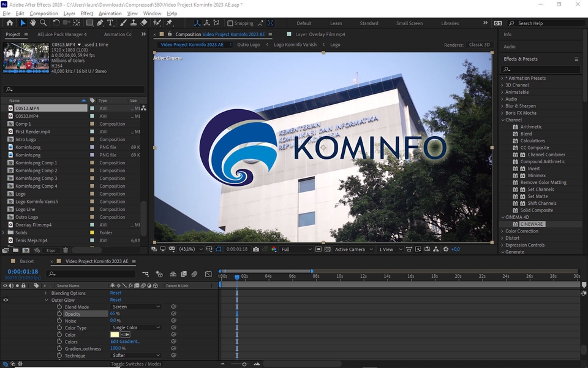
Task: Select the Clone Stamp tool
Action: tap(132, 23)
